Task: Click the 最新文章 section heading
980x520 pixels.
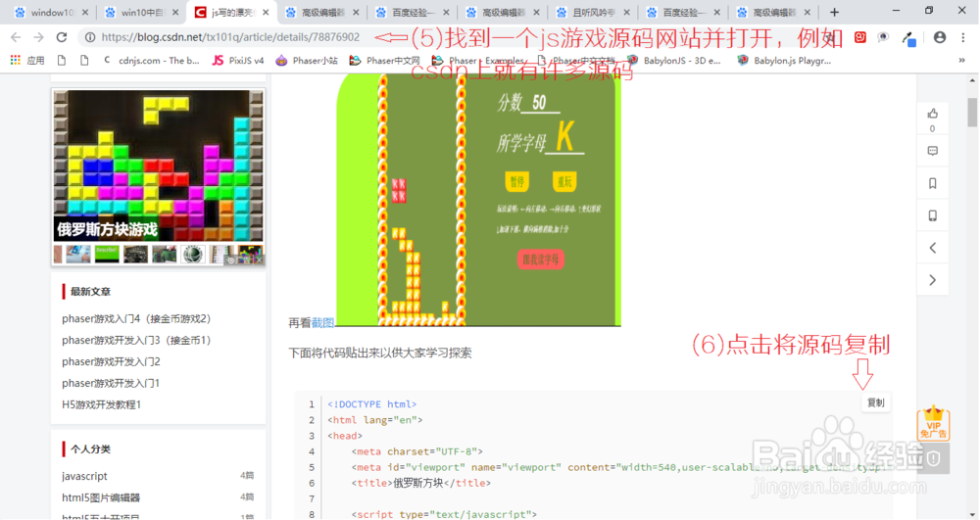Action: coord(90,292)
